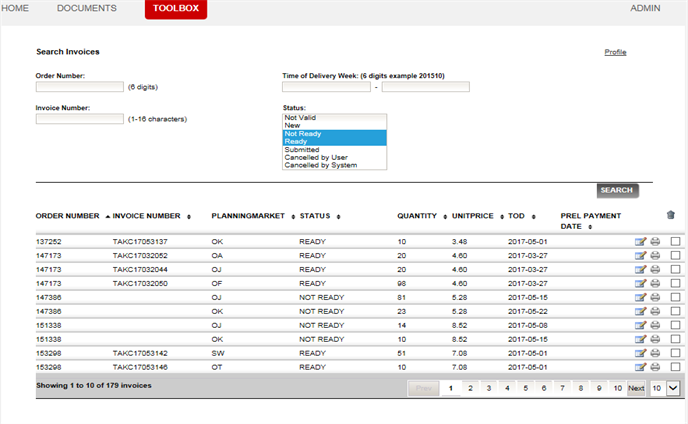Image resolution: width=688 pixels, height=424 pixels.
Task: Go to the Admin menu
Action: click(646, 8)
